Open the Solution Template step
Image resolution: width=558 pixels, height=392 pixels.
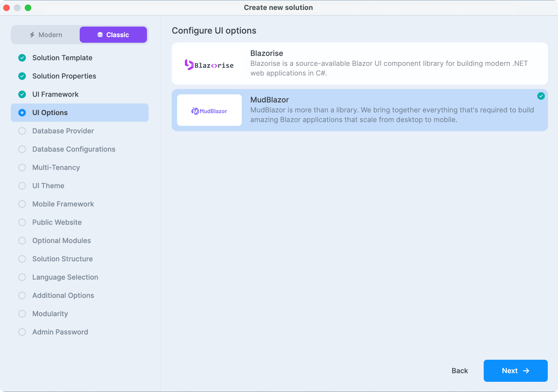[x=80, y=58]
